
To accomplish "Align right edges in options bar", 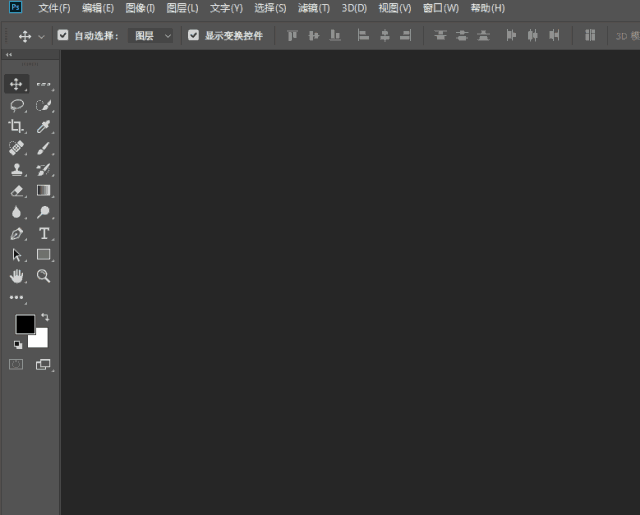I will tap(406, 36).
